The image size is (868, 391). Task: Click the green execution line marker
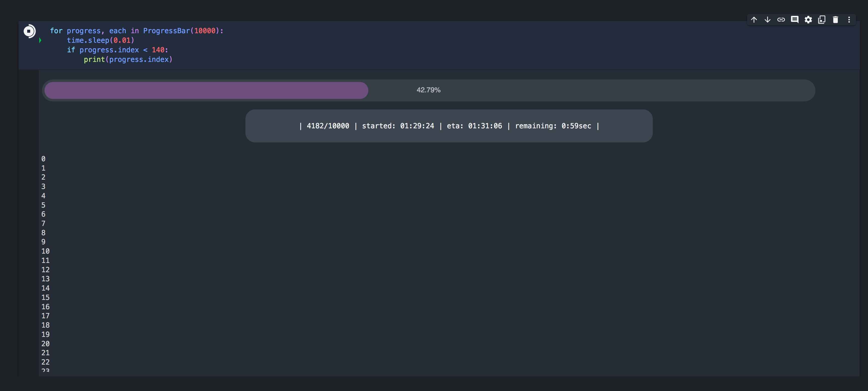click(x=40, y=41)
